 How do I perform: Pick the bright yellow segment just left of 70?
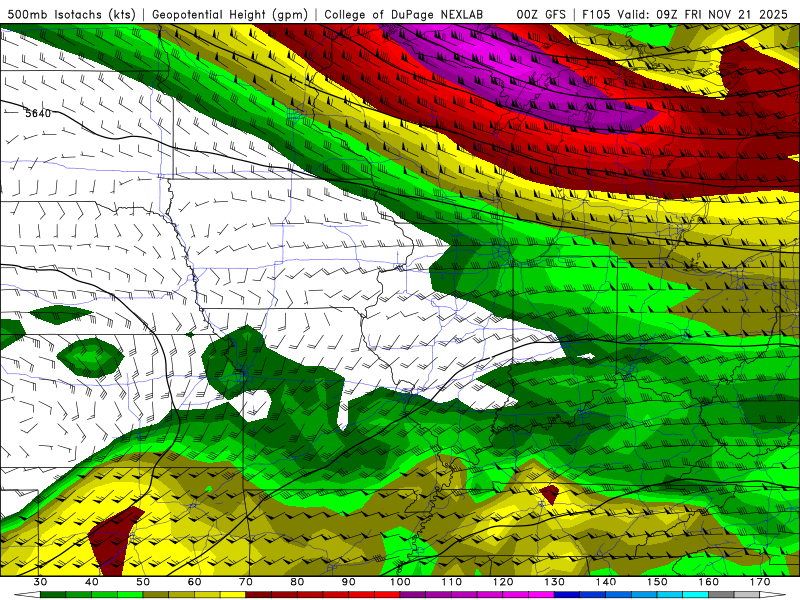(x=233, y=595)
